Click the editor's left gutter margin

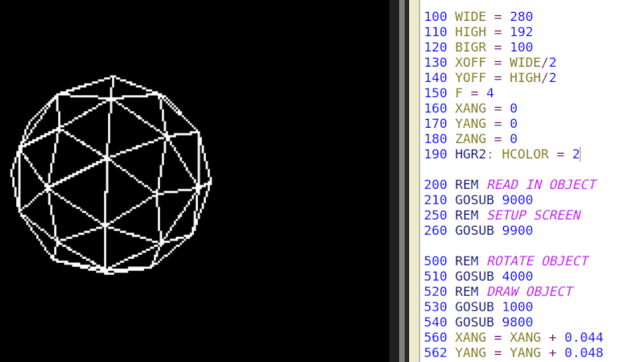coord(413,181)
